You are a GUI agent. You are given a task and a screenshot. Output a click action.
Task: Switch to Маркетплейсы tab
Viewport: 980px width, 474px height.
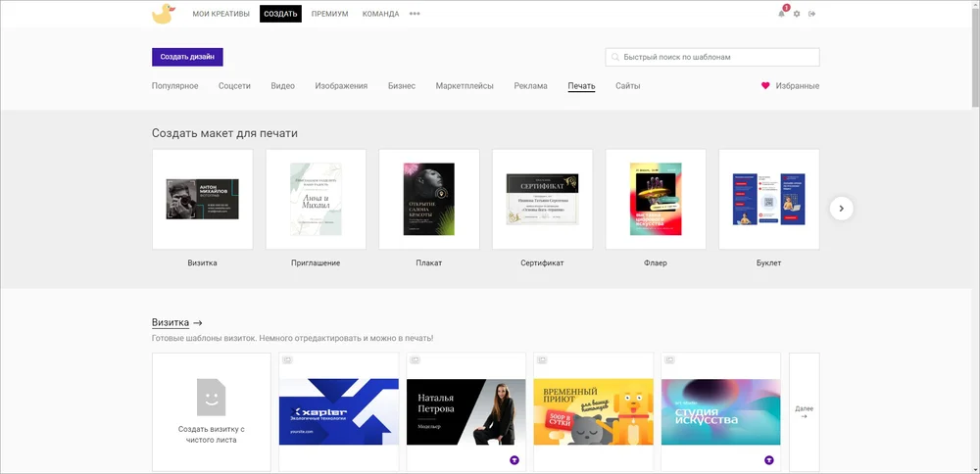point(465,86)
